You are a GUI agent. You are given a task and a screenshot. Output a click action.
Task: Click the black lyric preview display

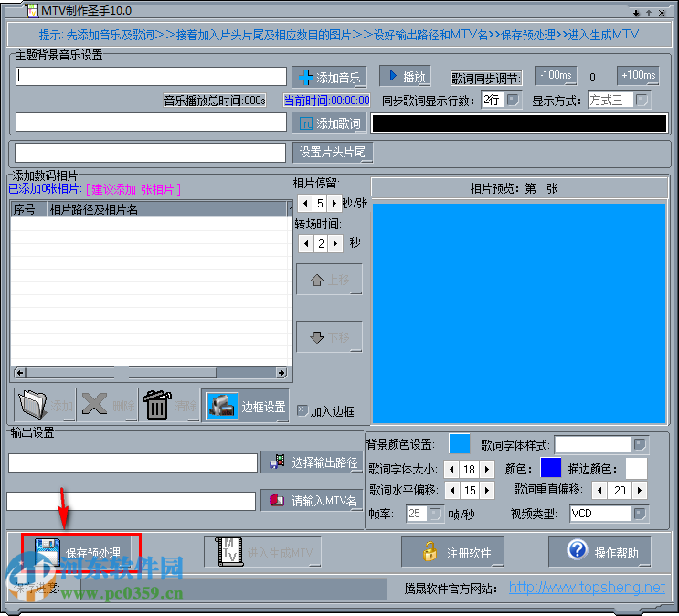[x=519, y=123]
